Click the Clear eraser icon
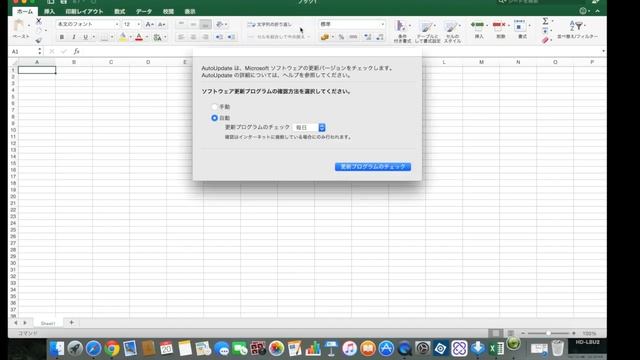 (x=545, y=40)
